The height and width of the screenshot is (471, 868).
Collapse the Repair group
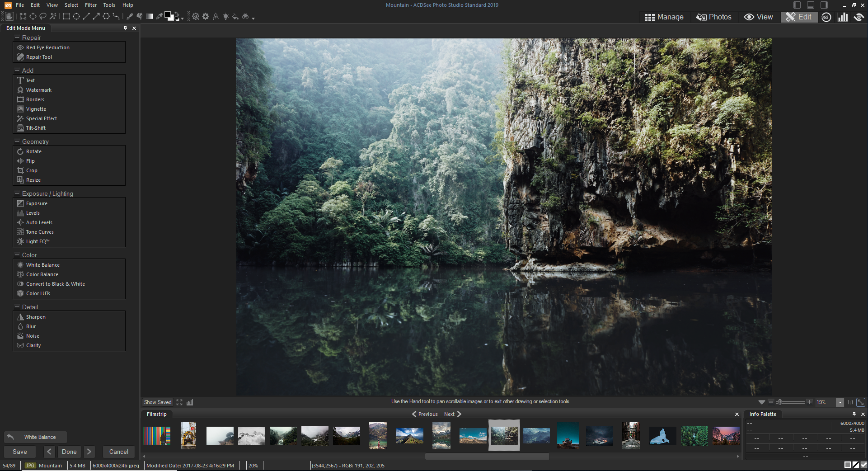pyautogui.click(x=17, y=38)
